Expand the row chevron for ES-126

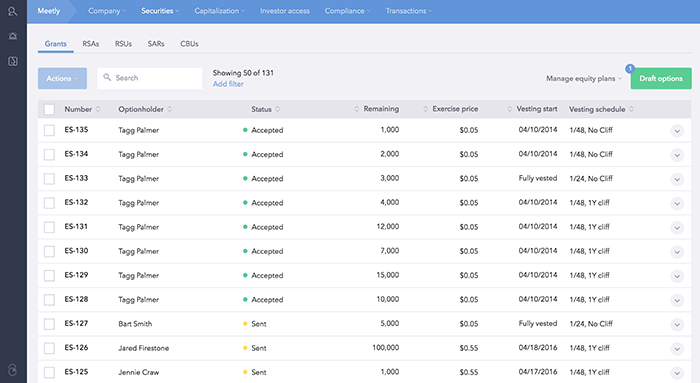coord(677,349)
